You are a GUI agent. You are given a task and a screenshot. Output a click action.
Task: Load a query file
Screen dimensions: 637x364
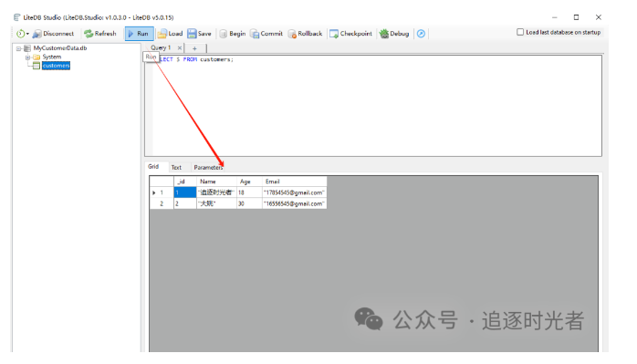click(x=171, y=34)
